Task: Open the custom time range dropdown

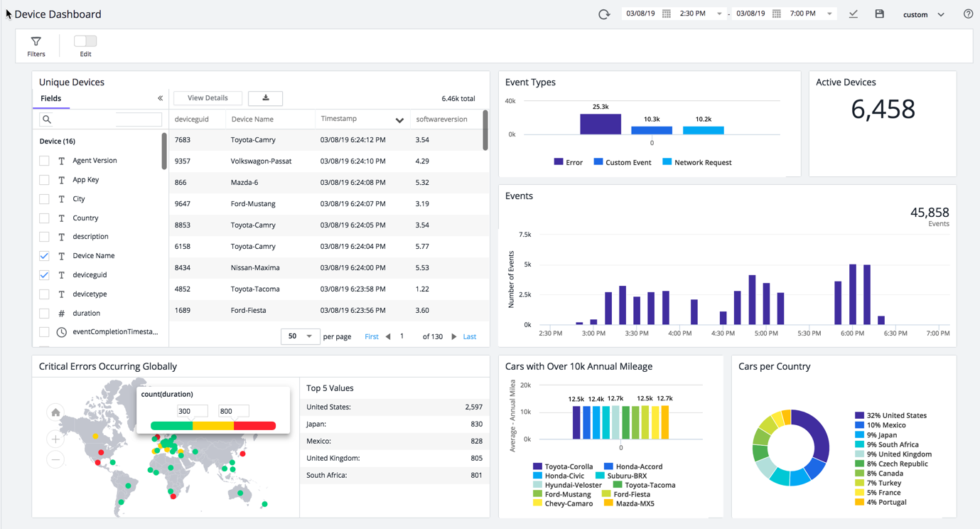Action: click(924, 14)
